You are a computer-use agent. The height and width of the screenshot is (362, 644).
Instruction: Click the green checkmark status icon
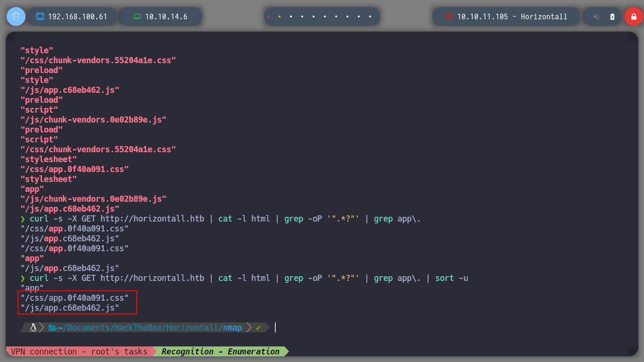pos(258,328)
